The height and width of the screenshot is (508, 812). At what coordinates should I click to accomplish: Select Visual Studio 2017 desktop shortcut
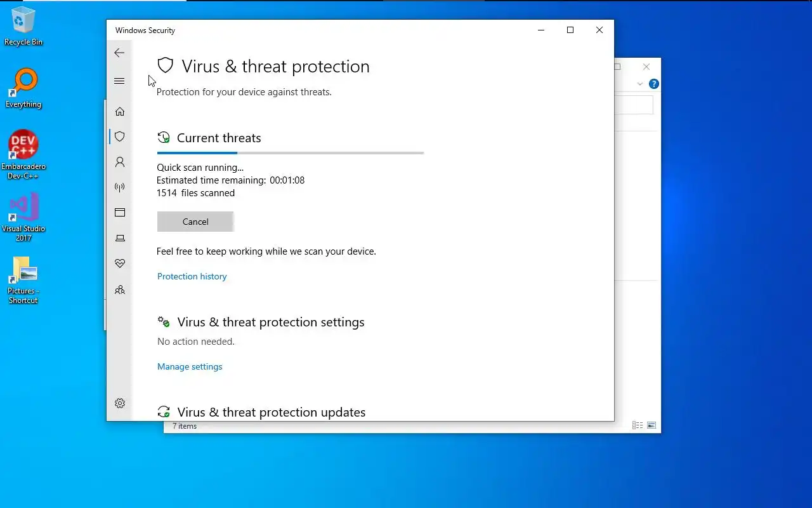pos(23,217)
